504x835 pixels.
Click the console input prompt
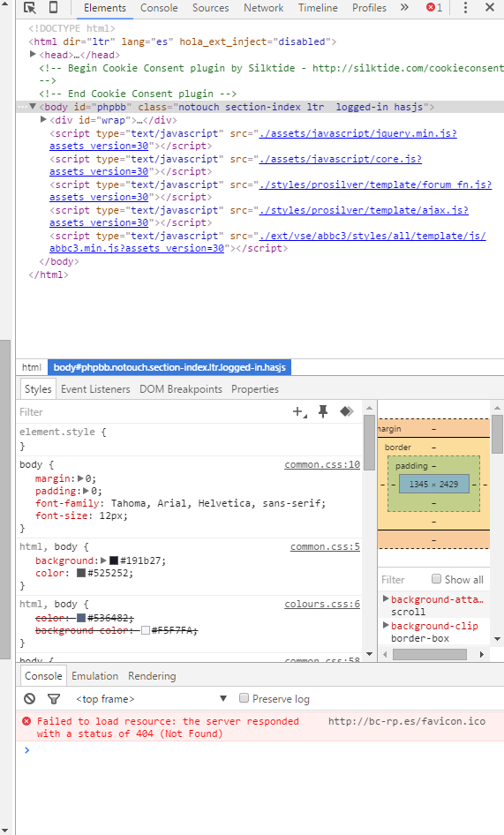click(261, 749)
